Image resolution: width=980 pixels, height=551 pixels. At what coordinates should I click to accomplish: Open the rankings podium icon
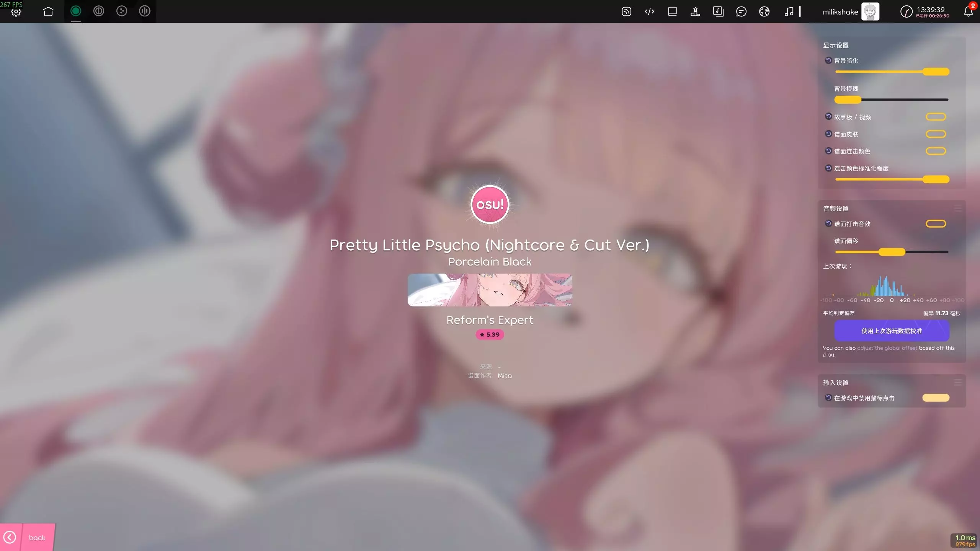pos(695,11)
